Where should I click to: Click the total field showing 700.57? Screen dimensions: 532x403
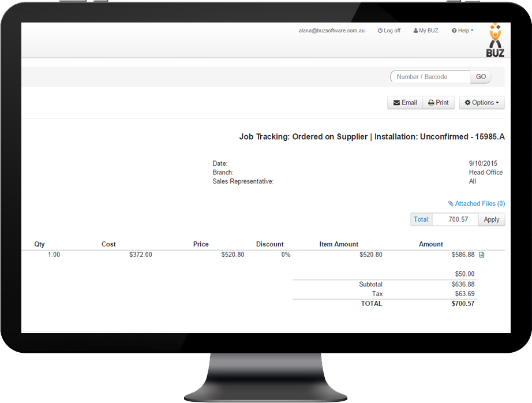coord(455,219)
